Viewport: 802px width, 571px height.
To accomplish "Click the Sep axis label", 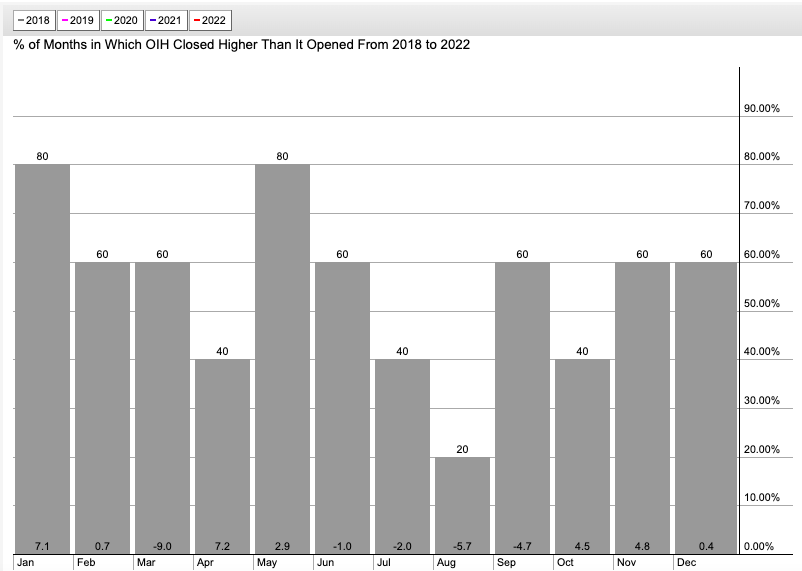I will (506, 562).
